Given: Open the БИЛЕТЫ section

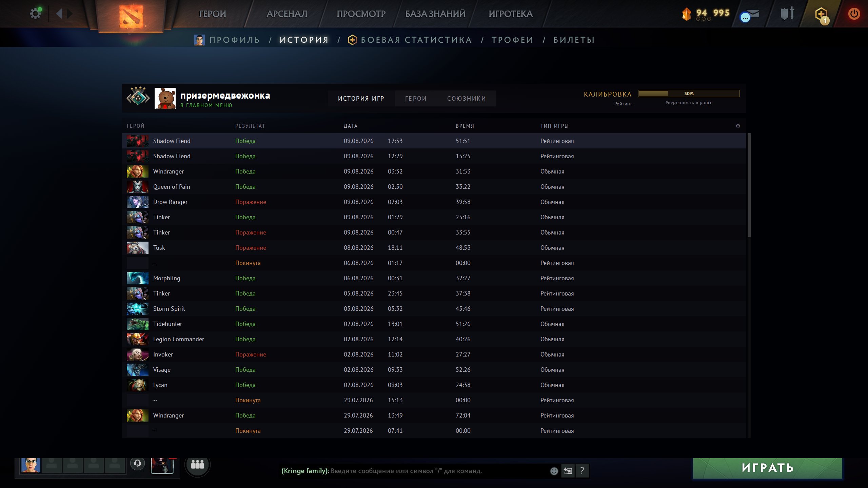Looking at the screenshot, I should click(574, 40).
